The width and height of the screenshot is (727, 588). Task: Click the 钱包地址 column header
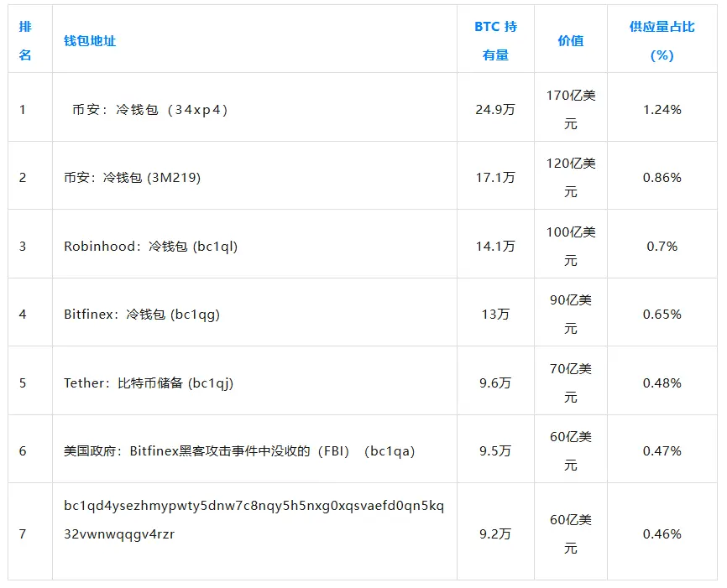coord(90,40)
